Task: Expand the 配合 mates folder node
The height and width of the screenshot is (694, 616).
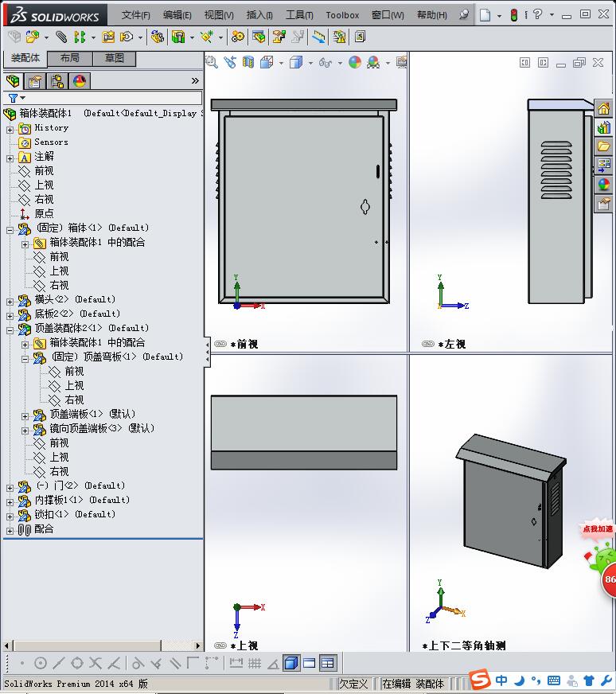Action: [10, 531]
